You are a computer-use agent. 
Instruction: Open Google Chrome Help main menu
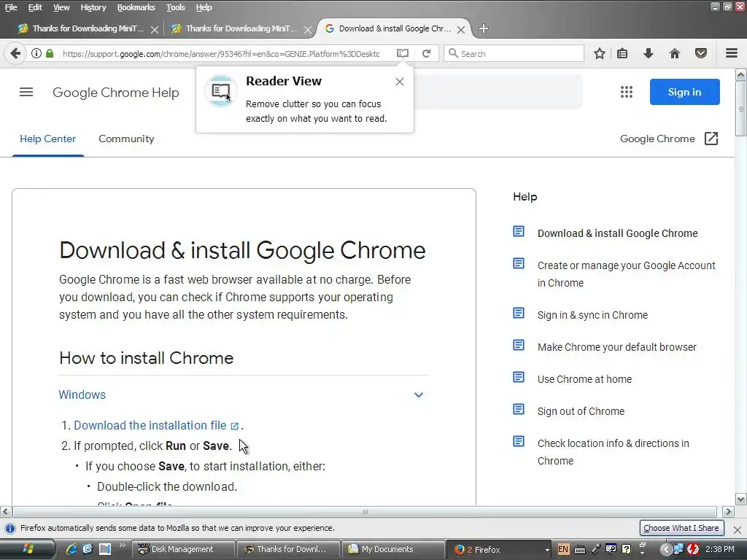pos(26,92)
